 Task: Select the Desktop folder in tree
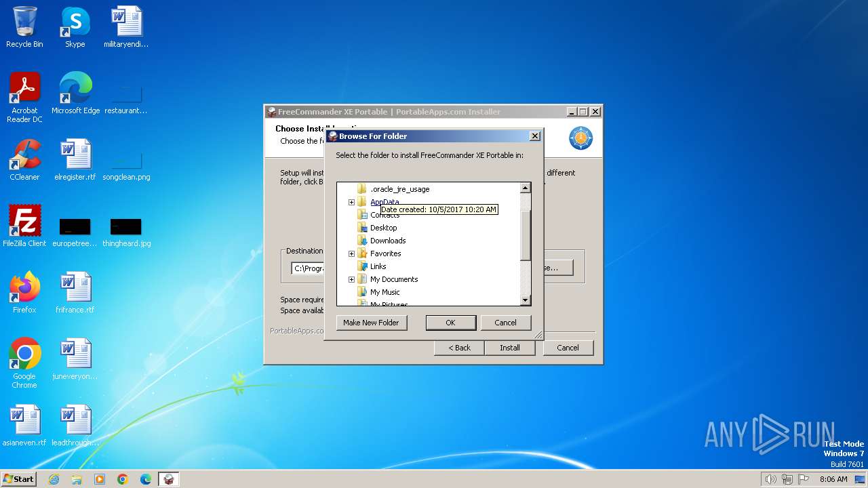pyautogui.click(x=383, y=228)
